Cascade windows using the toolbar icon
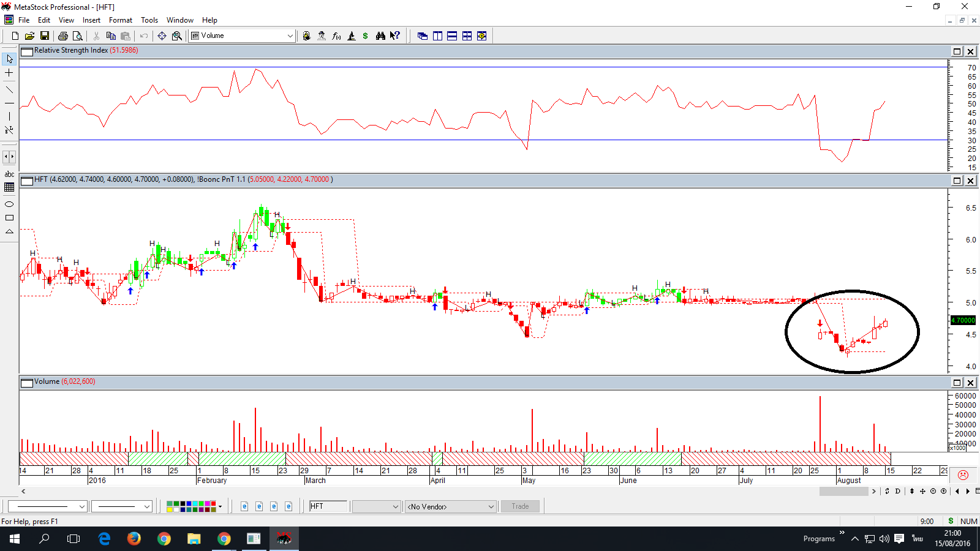The width and height of the screenshot is (980, 551). (423, 36)
